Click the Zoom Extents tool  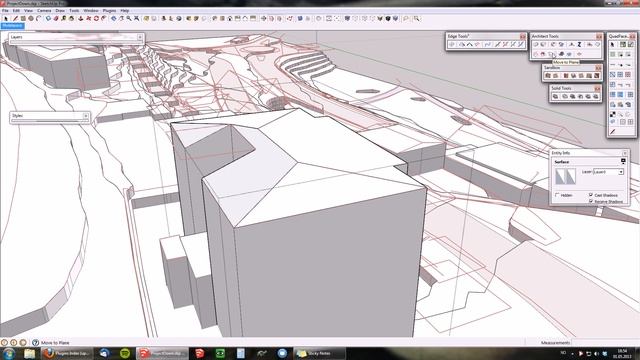coord(136,18)
